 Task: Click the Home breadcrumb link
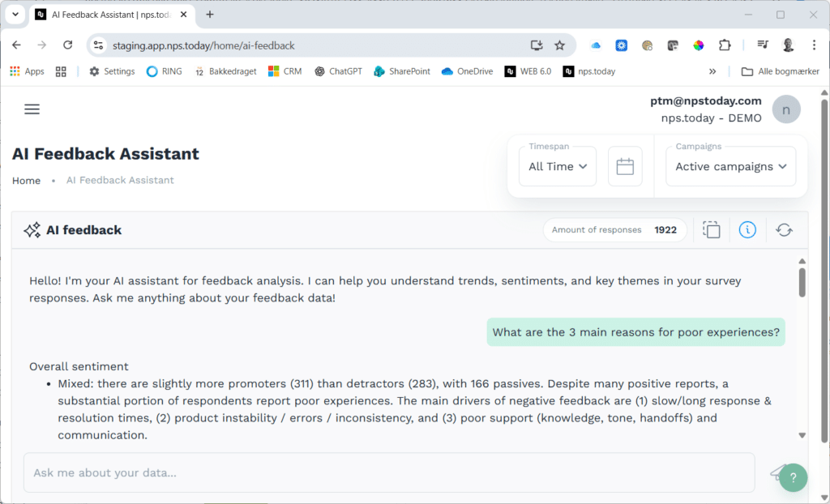[x=26, y=180]
